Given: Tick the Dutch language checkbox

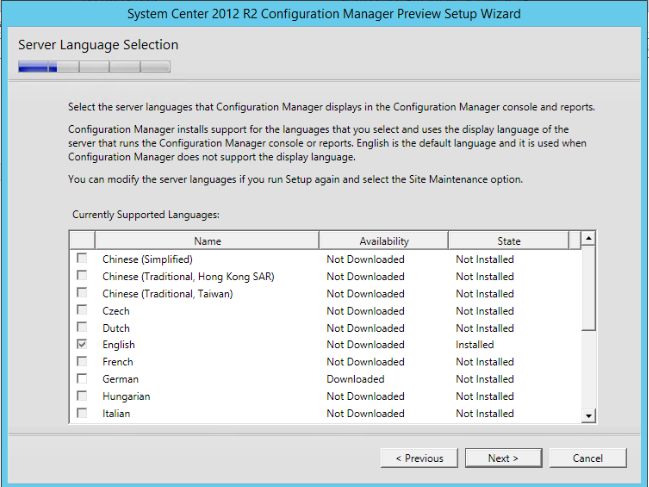Looking at the screenshot, I should click(x=81, y=328).
